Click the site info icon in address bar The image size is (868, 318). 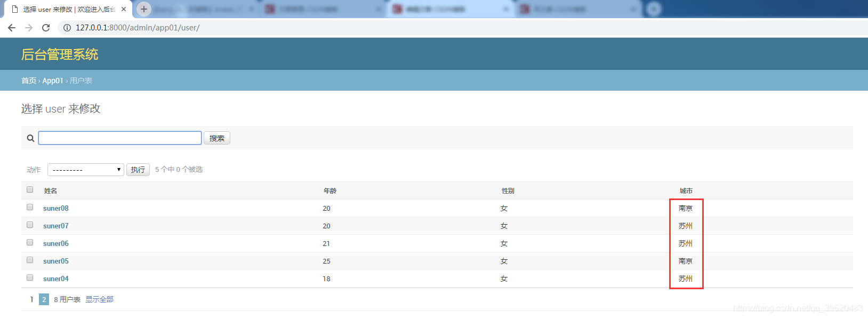click(x=67, y=28)
